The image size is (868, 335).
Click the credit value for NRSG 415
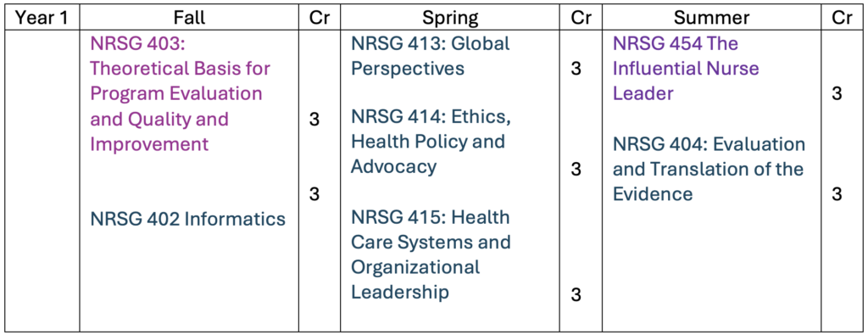click(576, 295)
